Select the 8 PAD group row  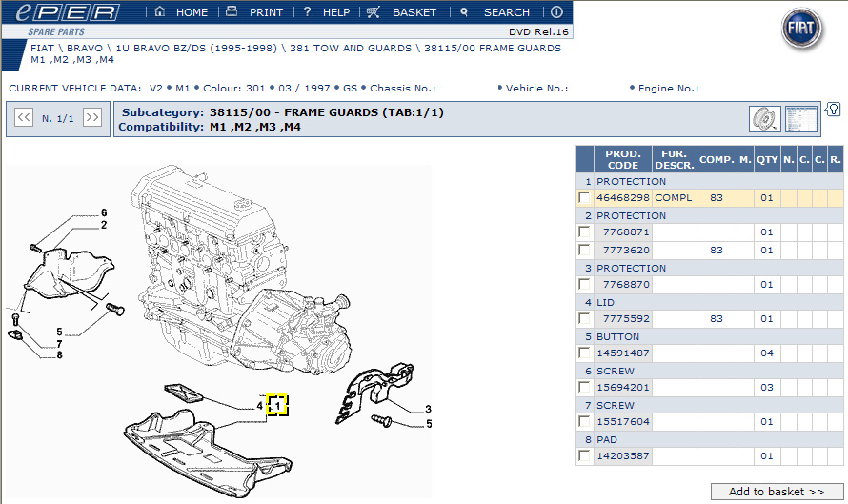click(710, 439)
